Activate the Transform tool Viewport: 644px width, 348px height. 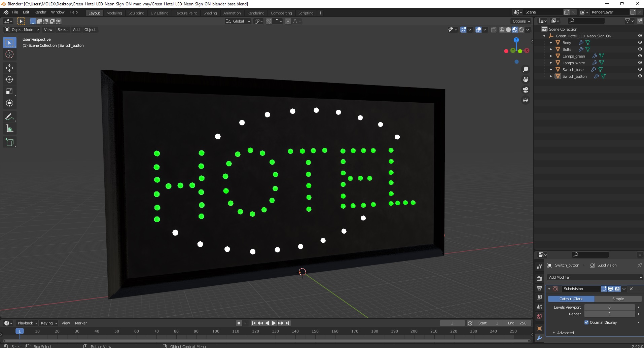click(x=9, y=103)
